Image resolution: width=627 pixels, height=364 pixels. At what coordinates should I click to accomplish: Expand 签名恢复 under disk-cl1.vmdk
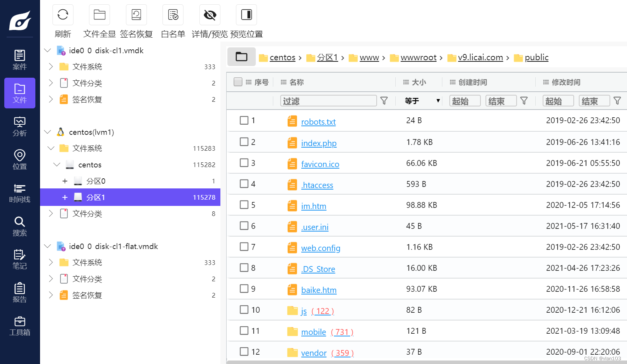pyautogui.click(x=51, y=99)
